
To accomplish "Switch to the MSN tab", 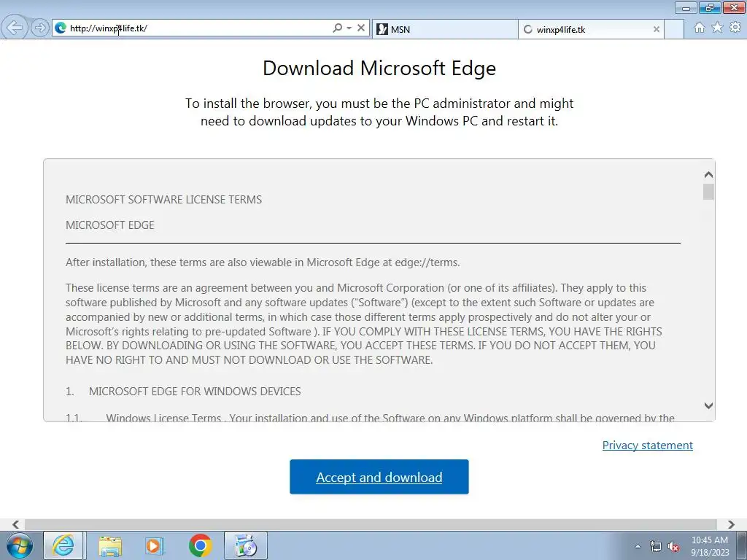I will pyautogui.click(x=445, y=29).
